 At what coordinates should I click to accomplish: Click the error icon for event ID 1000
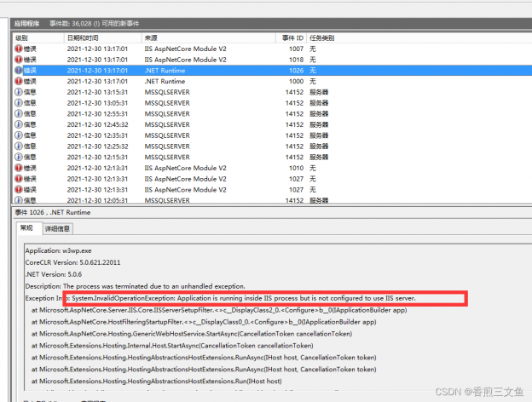(x=19, y=81)
